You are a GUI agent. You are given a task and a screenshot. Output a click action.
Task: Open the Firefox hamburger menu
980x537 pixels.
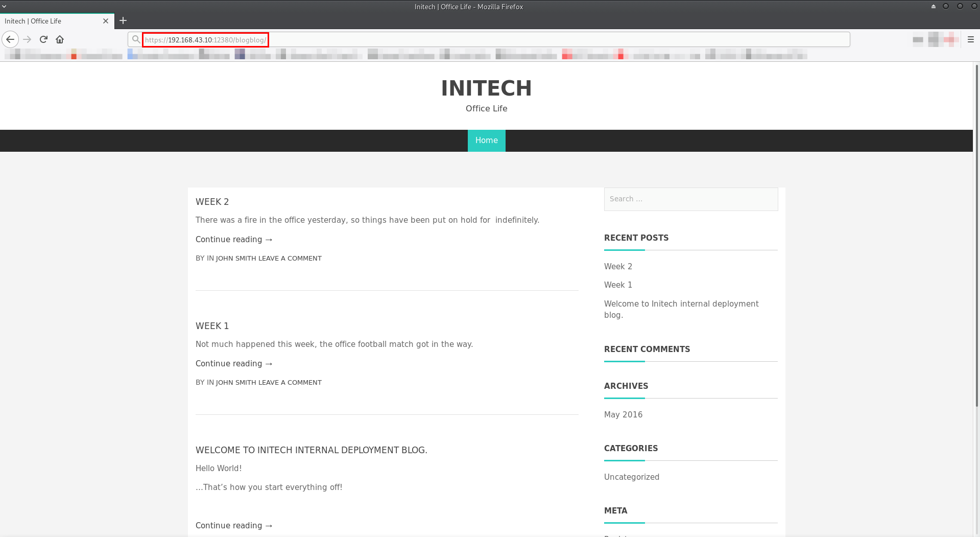click(x=970, y=39)
